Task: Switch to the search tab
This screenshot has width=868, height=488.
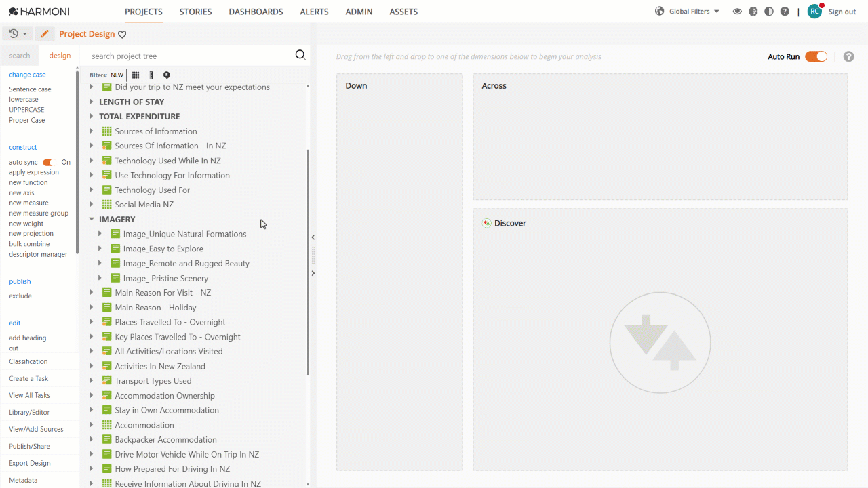Action: [20, 56]
